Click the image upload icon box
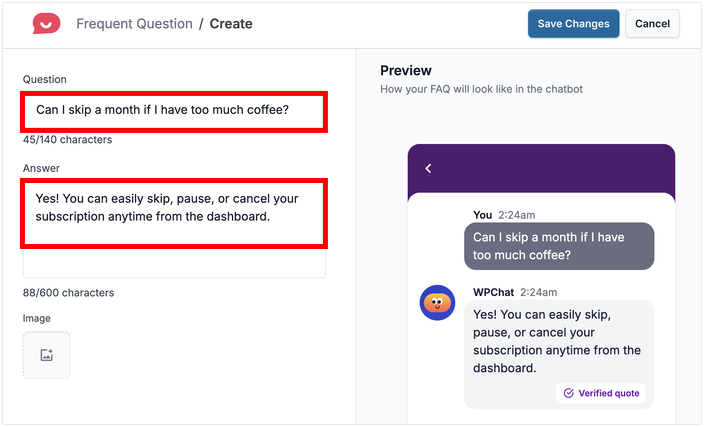This screenshot has height=427, width=704. point(46,355)
